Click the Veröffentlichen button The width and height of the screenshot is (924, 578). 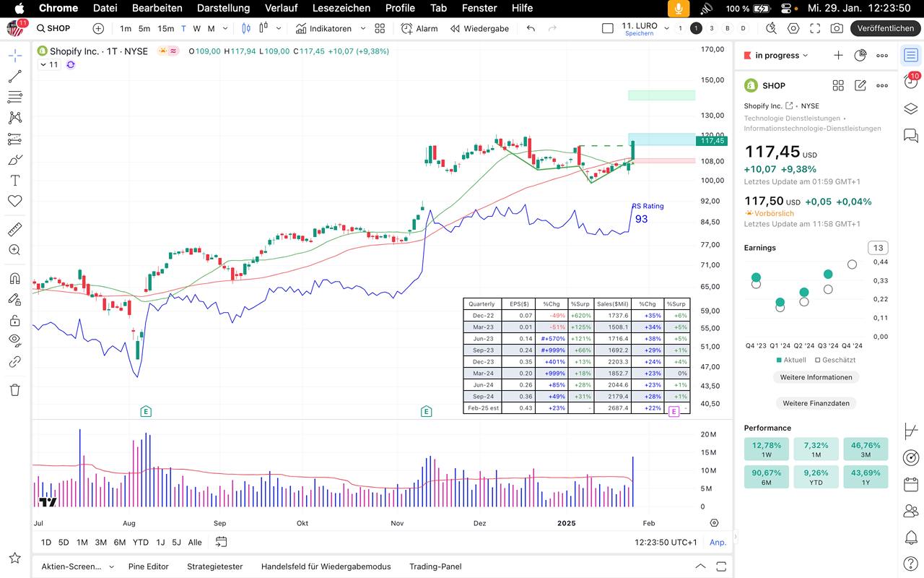coord(885,28)
